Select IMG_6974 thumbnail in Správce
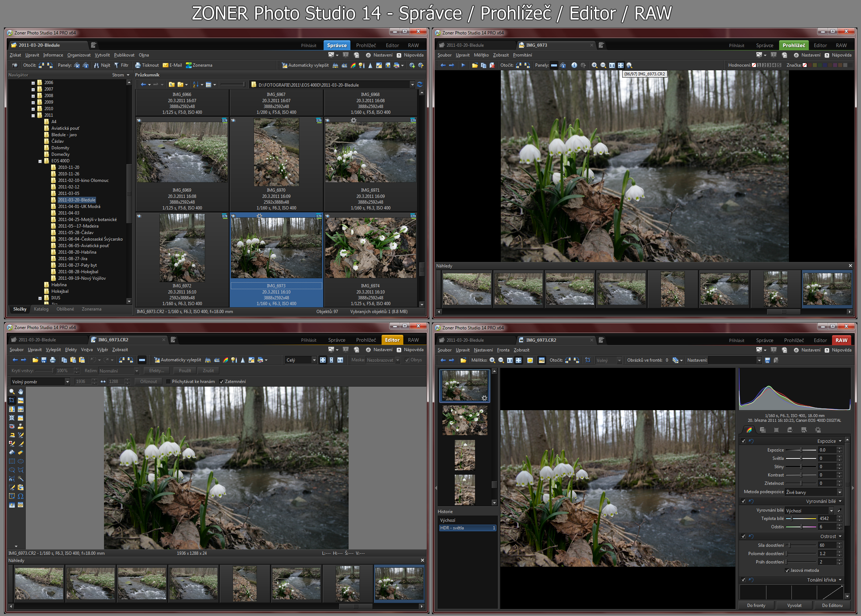 point(370,260)
